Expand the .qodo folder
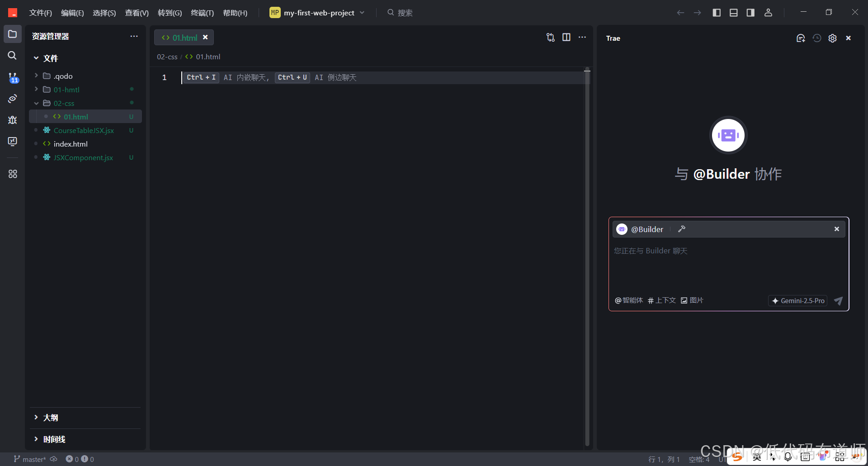 click(x=86, y=76)
